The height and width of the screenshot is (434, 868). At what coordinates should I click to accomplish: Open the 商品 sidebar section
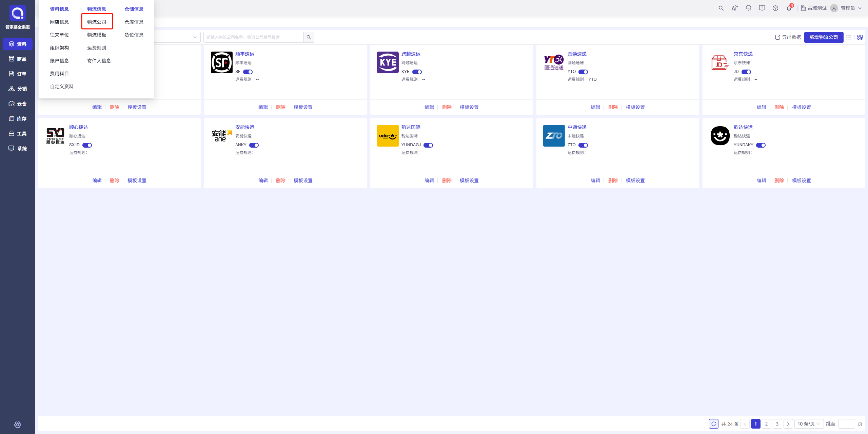18,59
